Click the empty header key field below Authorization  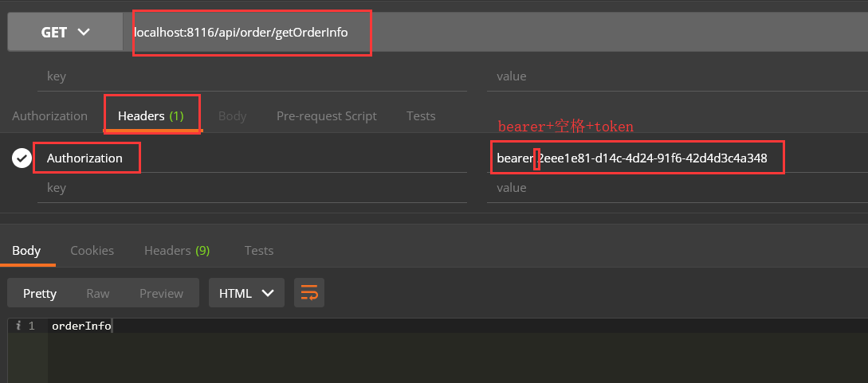coord(252,188)
